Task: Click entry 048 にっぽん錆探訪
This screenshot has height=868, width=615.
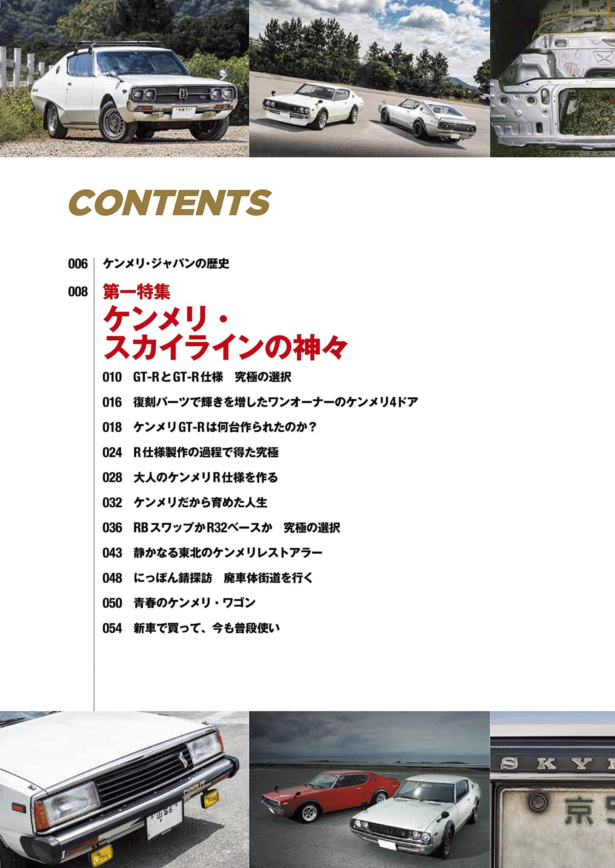Action: (223, 578)
